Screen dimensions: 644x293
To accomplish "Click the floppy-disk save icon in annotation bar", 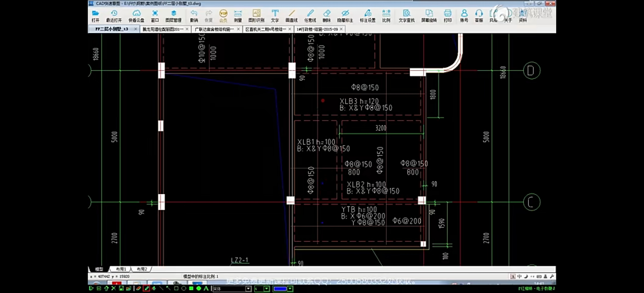I will [x=121, y=288].
